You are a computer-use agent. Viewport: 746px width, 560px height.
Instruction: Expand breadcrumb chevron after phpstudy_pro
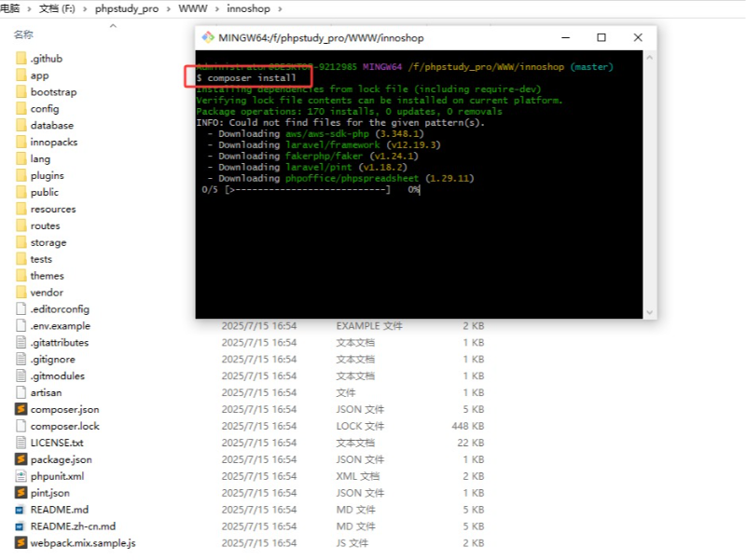point(169,9)
